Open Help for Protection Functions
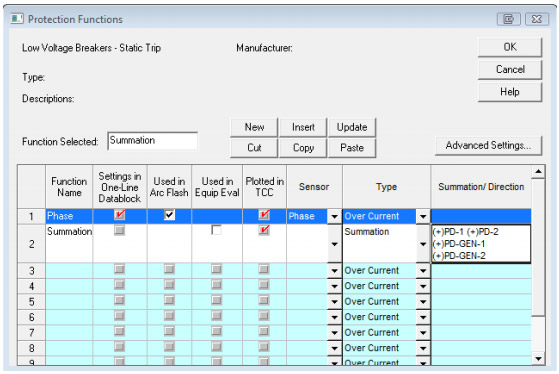 coord(510,92)
